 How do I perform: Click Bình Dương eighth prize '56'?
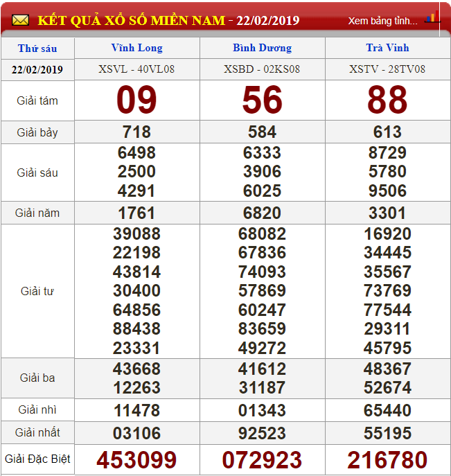(262, 100)
